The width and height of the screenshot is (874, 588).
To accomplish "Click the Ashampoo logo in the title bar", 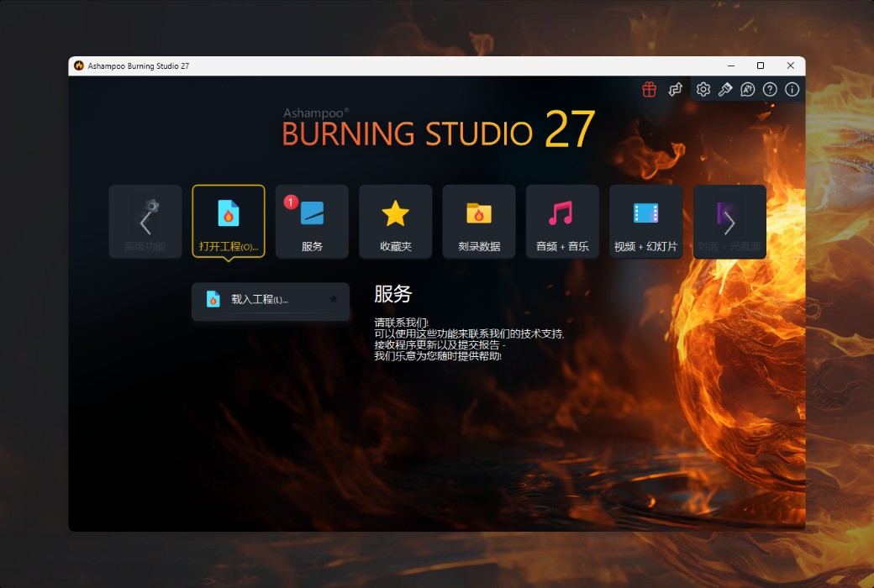I will (x=80, y=65).
